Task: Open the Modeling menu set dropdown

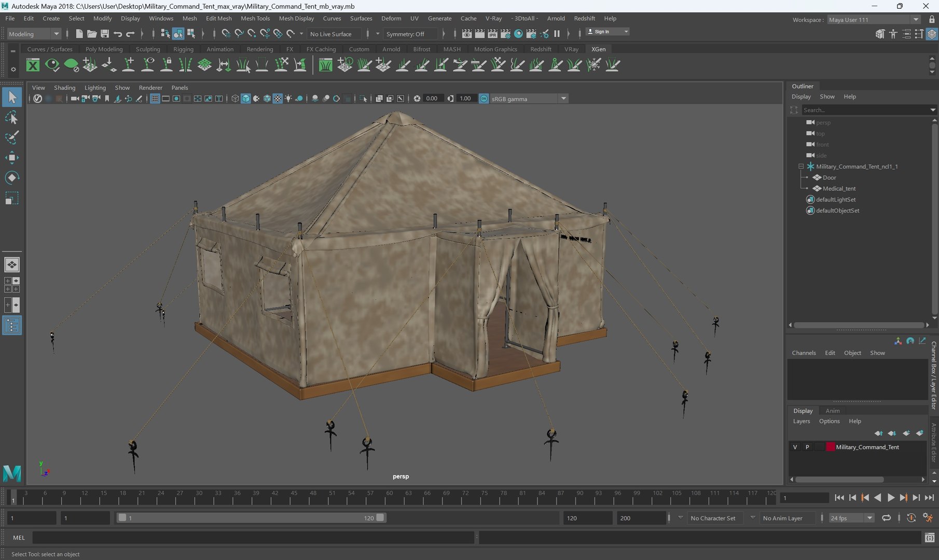Action: (x=34, y=34)
